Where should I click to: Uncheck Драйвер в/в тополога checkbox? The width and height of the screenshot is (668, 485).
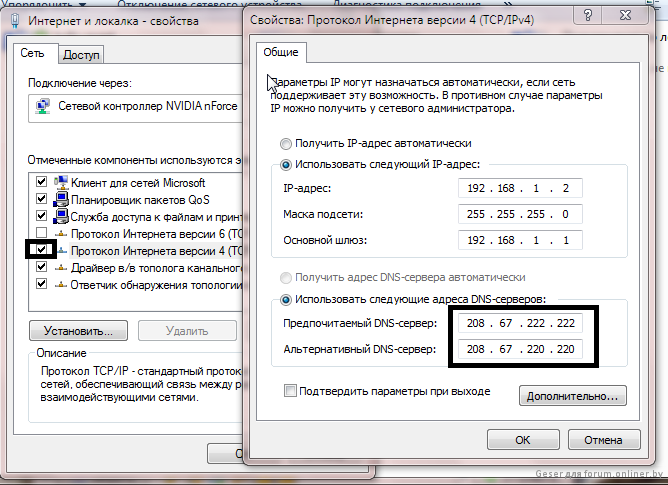[x=41, y=267]
